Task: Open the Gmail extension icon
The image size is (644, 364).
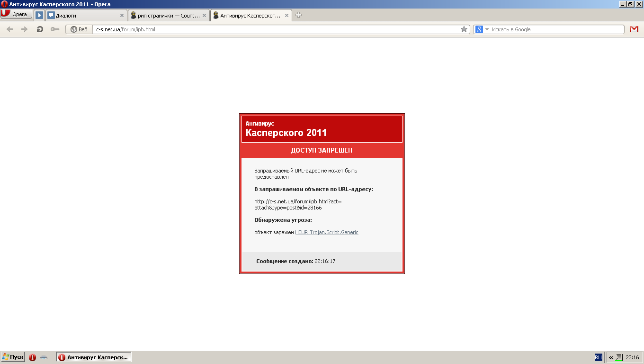Action: 634,29
